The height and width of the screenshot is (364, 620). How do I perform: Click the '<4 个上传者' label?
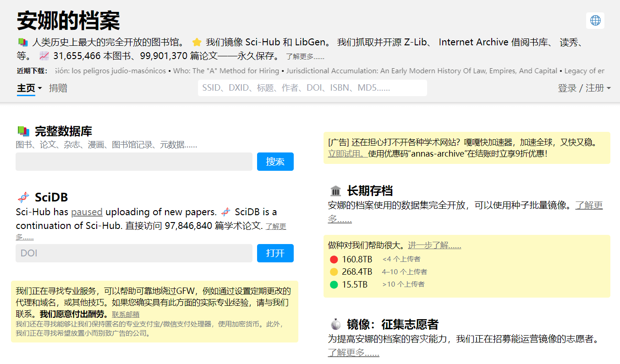(x=401, y=259)
